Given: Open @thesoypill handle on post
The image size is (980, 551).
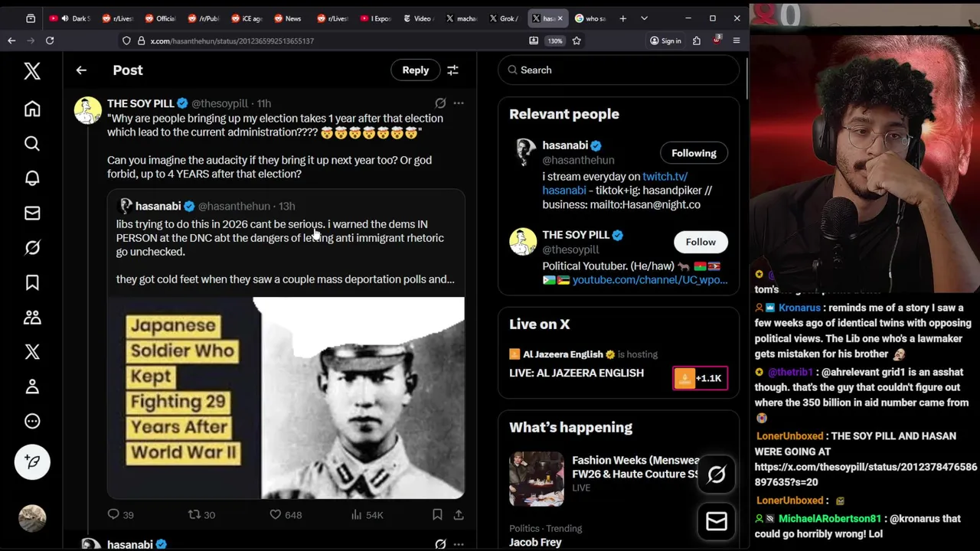Looking at the screenshot, I should pos(220,103).
